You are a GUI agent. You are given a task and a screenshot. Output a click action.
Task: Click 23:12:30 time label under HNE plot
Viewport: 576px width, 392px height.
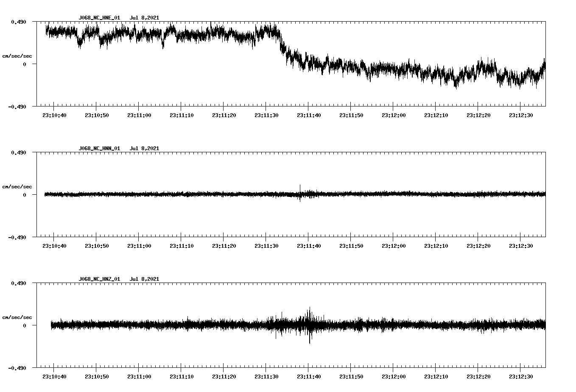(x=521, y=115)
